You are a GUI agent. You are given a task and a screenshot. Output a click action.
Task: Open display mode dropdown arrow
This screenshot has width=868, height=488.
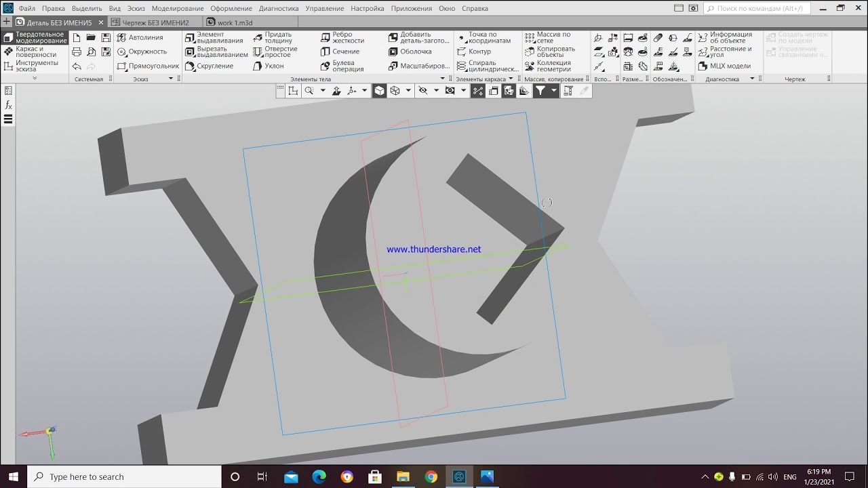click(x=408, y=91)
